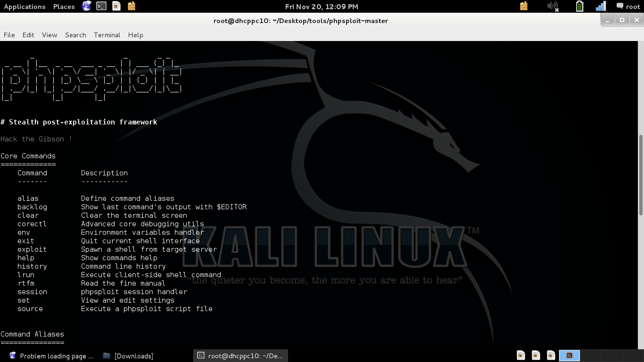Open the Applications menu
This screenshot has height=362, width=644.
click(25, 6)
